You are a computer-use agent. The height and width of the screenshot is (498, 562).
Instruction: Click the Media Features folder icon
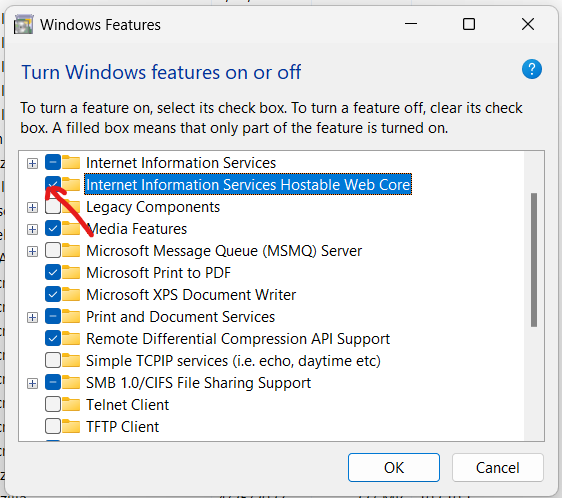click(71, 229)
